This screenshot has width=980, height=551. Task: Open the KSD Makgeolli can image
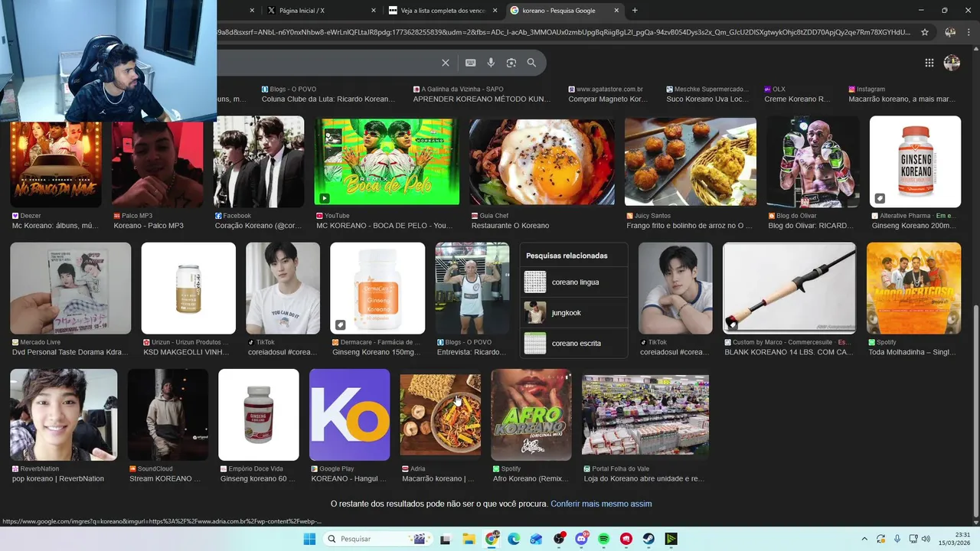click(188, 288)
